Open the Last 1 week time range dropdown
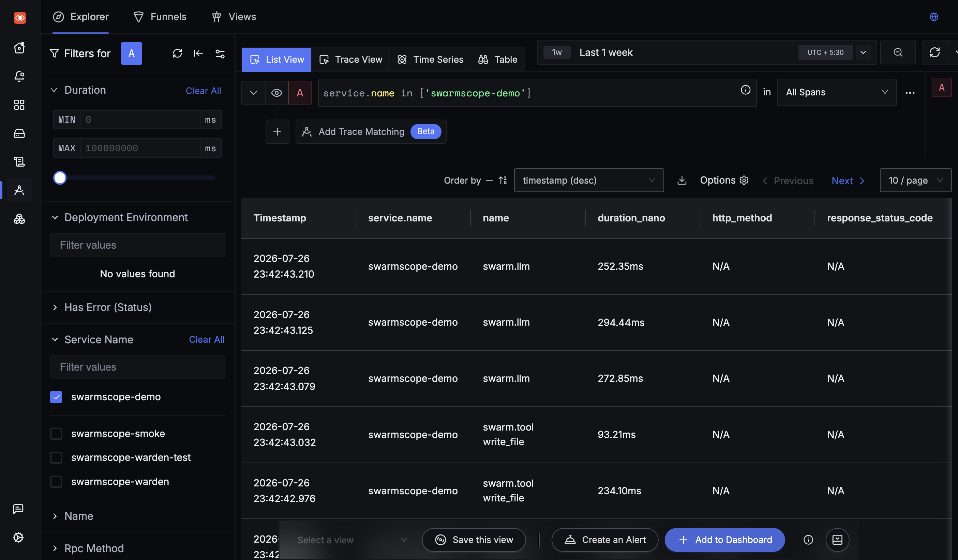 click(707, 52)
